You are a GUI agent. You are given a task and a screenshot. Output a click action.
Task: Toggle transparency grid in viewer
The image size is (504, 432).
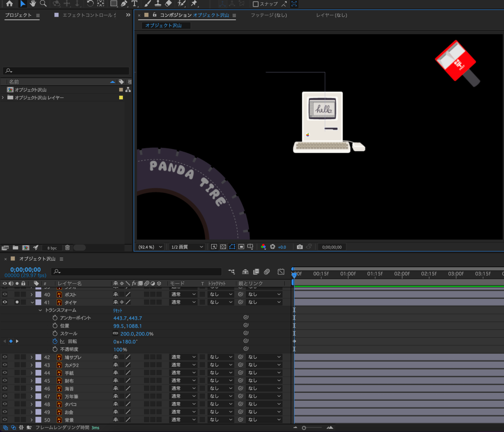(223, 247)
